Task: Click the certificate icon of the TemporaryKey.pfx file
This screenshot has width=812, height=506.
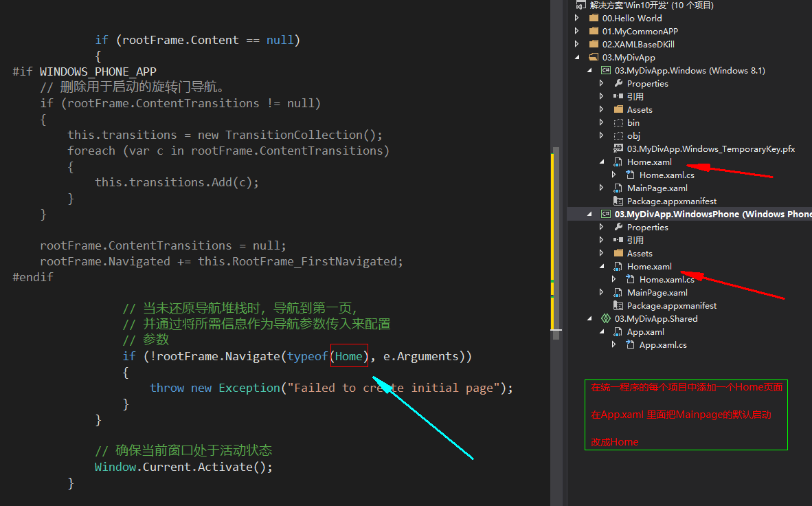Action: coord(618,148)
